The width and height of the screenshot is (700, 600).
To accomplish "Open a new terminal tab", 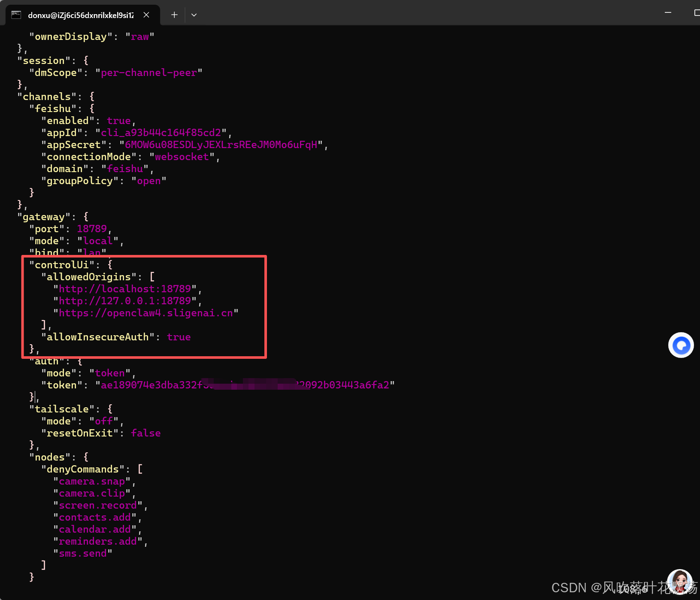I will [174, 15].
